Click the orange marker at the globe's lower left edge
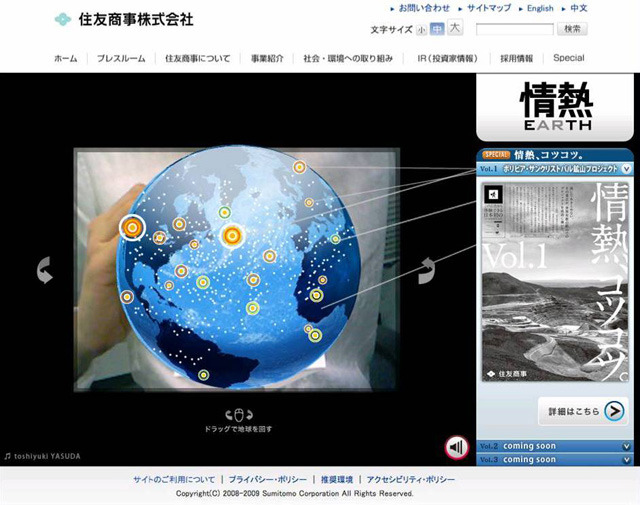 point(127,297)
